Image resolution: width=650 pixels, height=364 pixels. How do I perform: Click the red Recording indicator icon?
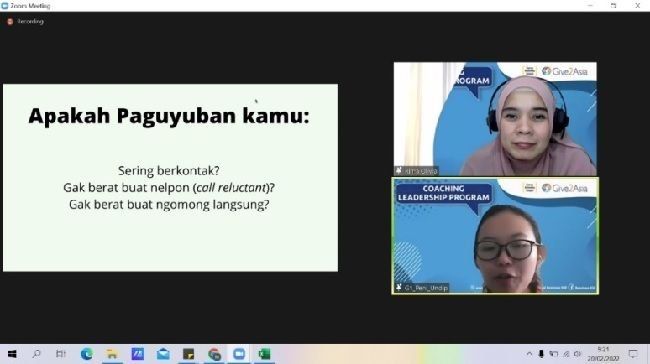tap(10, 21)
